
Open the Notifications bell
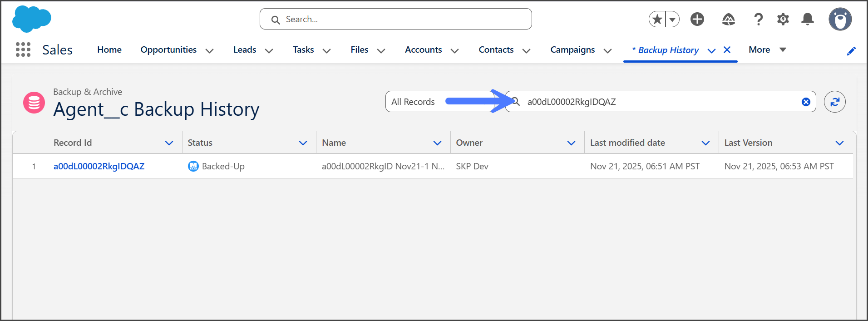pyautogui.click(x=807, y=19)
